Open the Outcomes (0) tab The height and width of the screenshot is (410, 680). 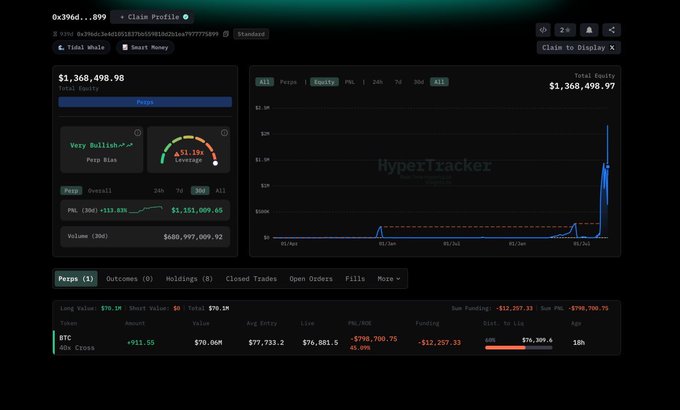pos(130,279)
